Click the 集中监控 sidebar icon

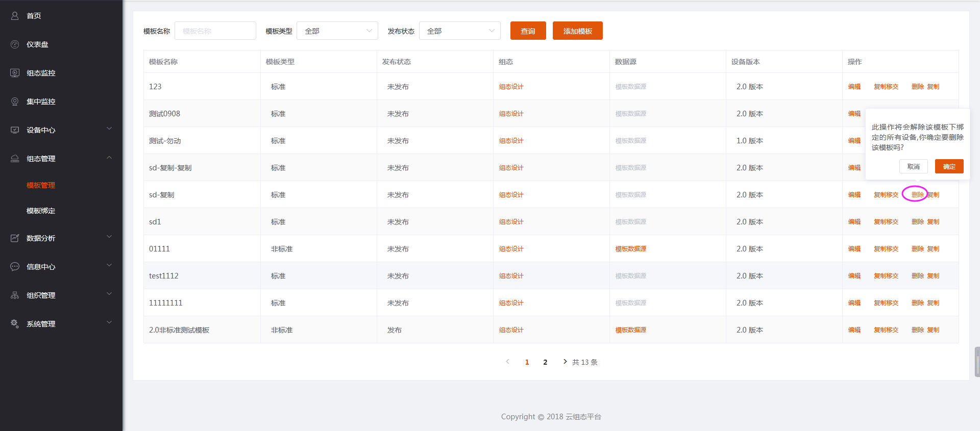coord(15,102)
